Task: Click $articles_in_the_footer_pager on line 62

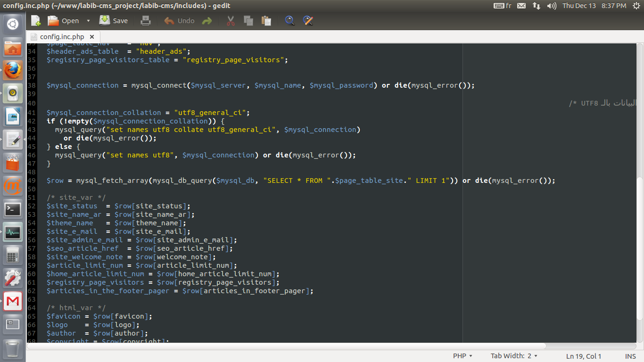Action: point(107,291)
